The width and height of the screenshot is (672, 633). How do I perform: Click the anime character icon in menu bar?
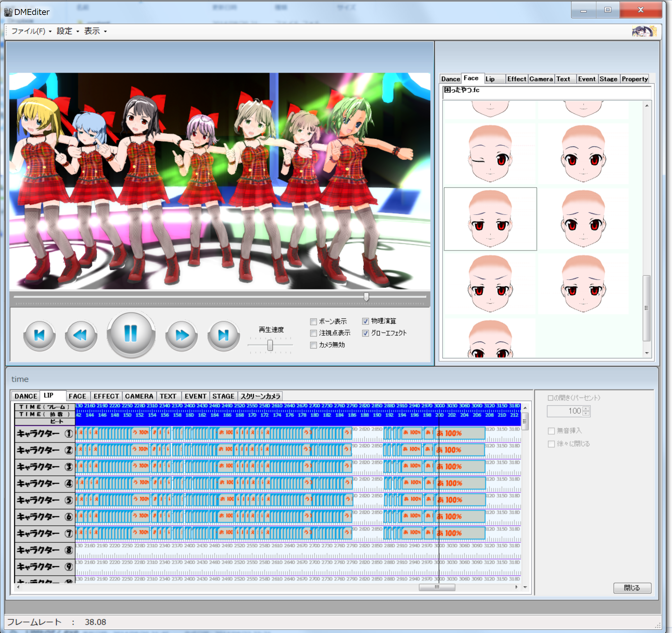coord(644,31)
